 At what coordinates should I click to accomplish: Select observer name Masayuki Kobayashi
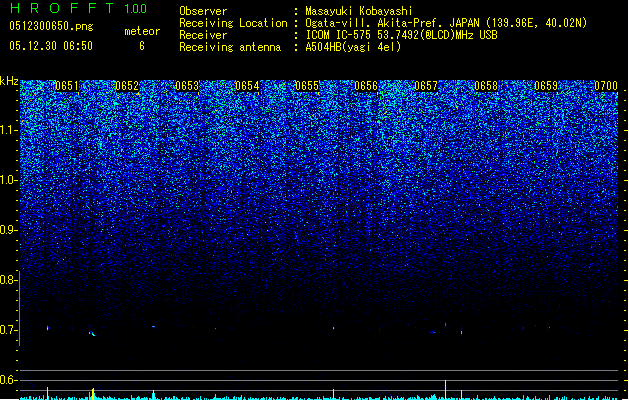pos(359,11)
